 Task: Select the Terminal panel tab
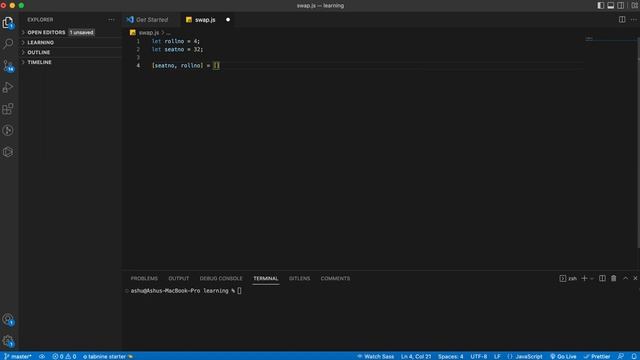[266, 278]
